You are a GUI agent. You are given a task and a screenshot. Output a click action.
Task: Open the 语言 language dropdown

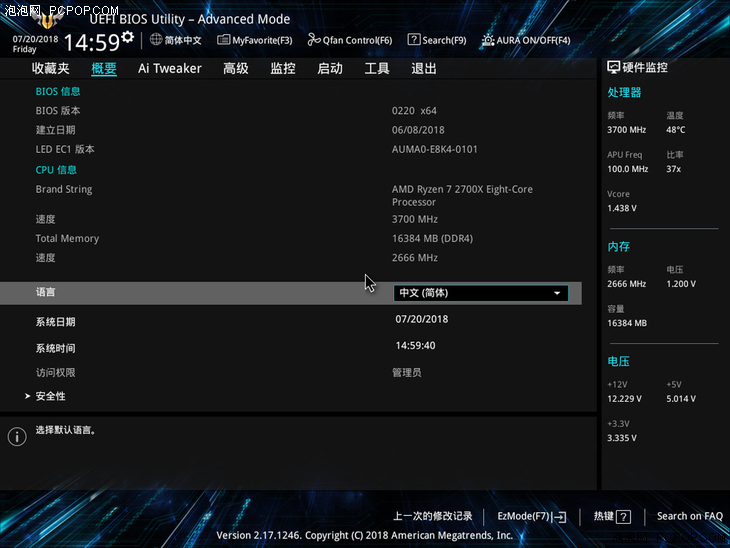[480, 293]
